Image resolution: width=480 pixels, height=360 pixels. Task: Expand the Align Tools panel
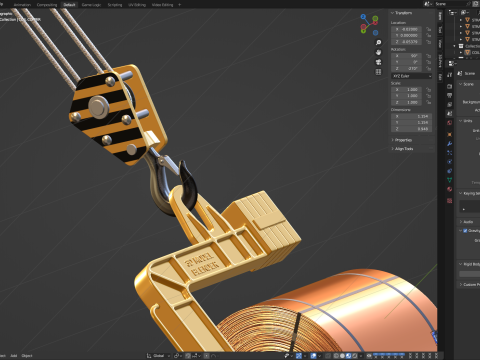[393, 149]
